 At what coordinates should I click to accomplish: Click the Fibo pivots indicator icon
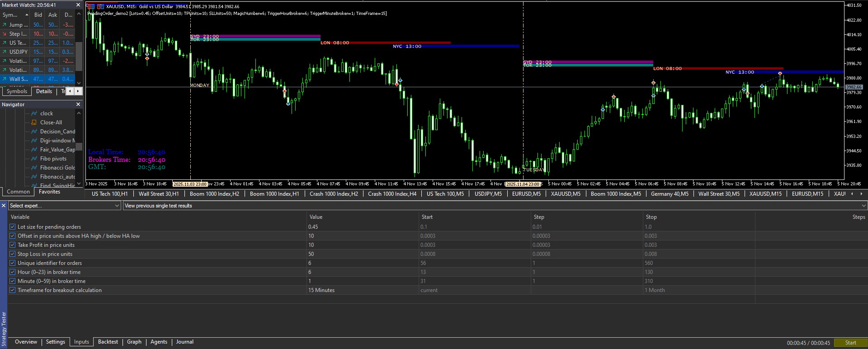[34, 159]
